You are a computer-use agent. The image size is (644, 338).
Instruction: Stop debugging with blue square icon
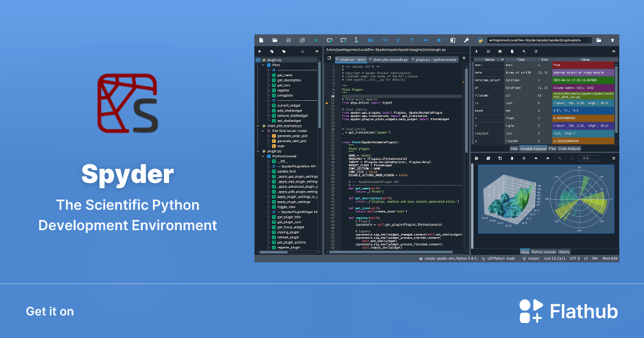[x=439, y=40]
